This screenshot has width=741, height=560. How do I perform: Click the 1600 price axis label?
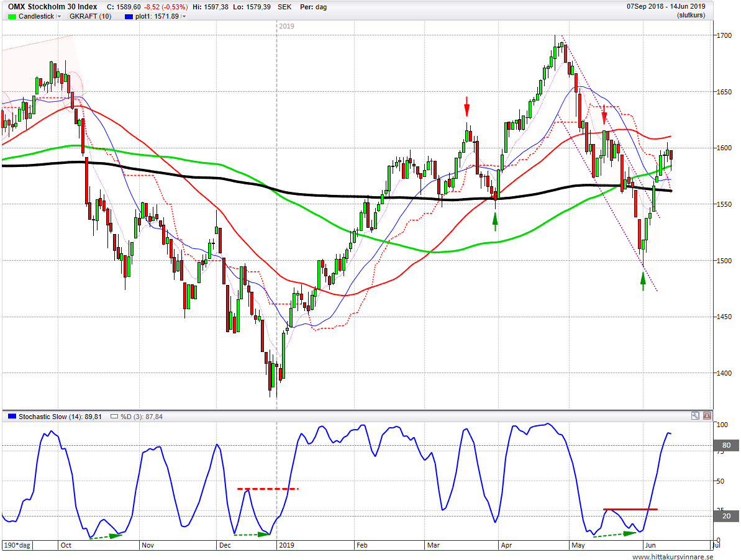(724, 148)
